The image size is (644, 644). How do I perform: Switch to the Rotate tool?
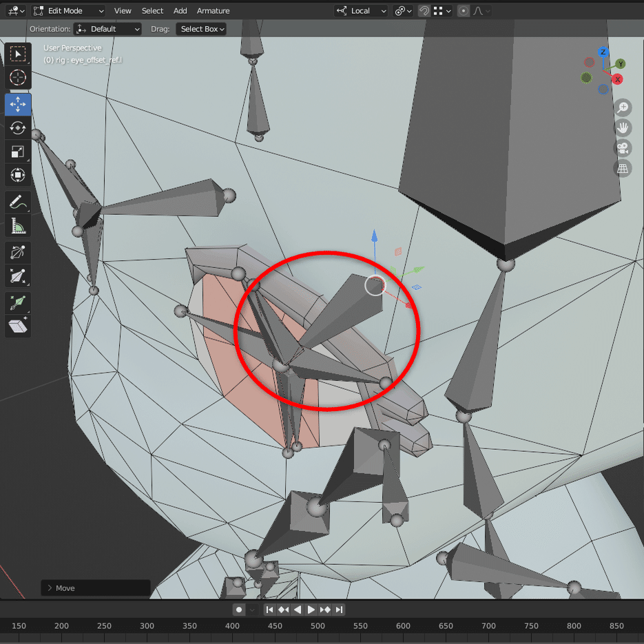[x=18, y=128]
